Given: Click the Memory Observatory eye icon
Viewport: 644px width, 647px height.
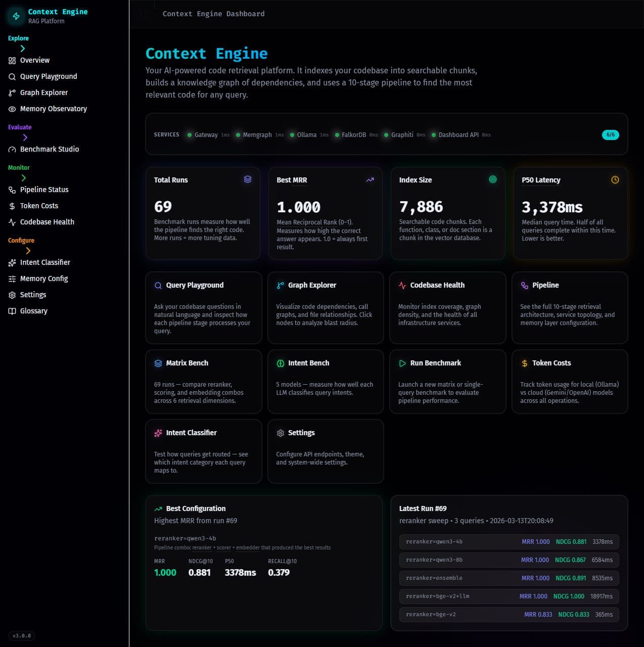Looking at the screenshot, I should click(x=12, y=109).
